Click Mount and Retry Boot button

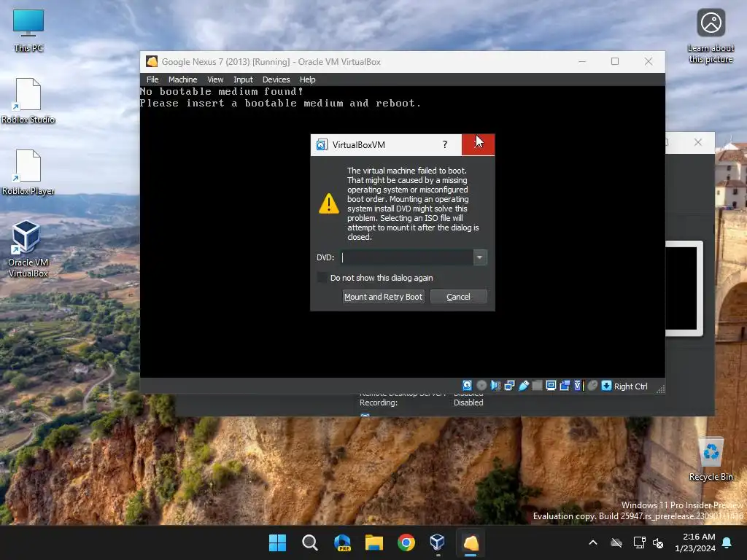[x=383, y=297]
